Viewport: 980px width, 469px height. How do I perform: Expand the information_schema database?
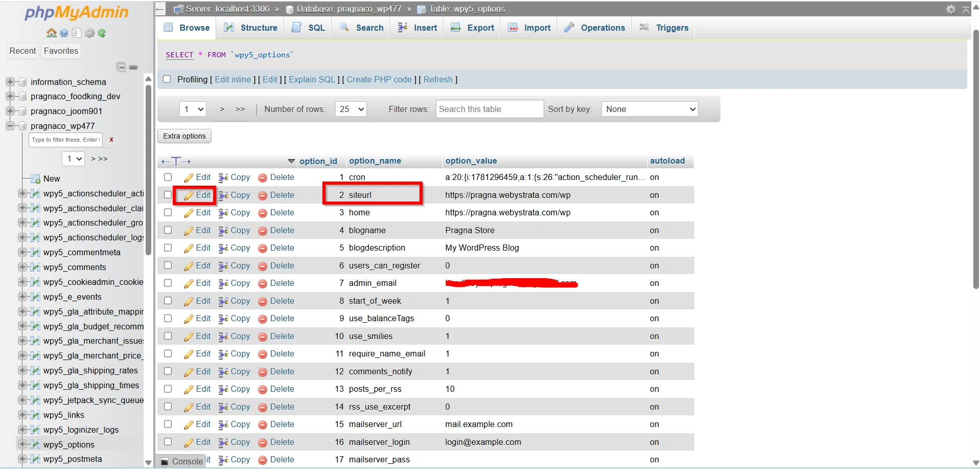pyautogui.click(x=10, y=82)
